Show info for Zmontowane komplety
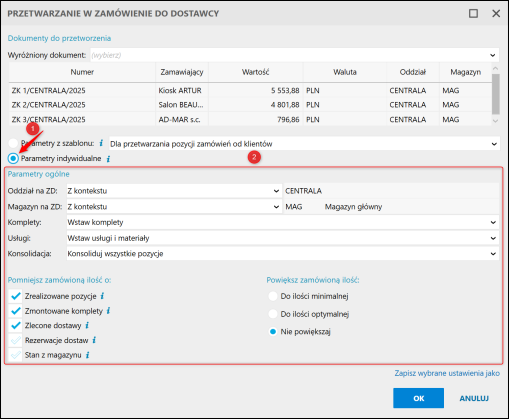 [108, 311]
